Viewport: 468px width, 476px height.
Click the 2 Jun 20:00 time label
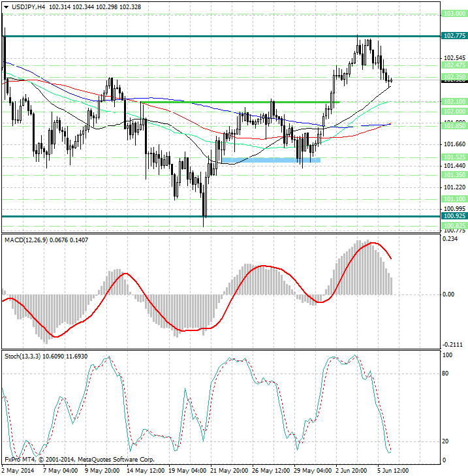coord(352,471)
